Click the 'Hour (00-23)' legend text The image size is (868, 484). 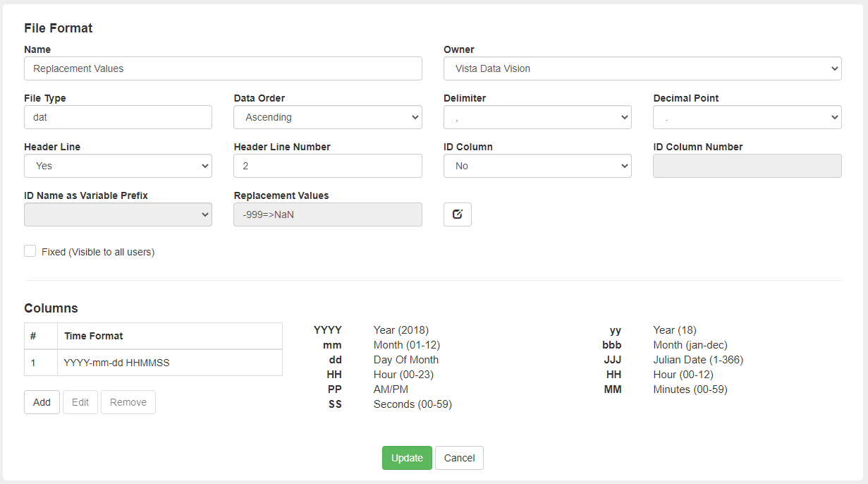point(405,375)
